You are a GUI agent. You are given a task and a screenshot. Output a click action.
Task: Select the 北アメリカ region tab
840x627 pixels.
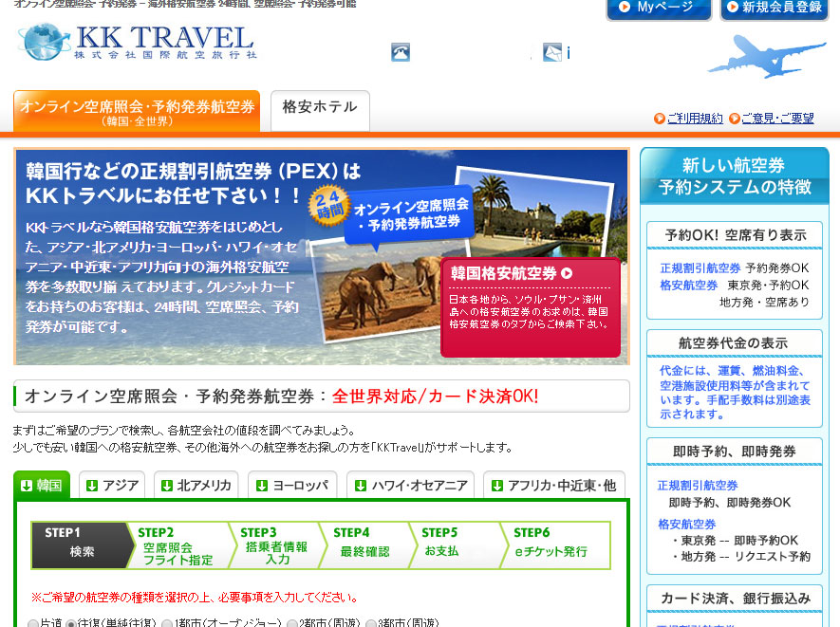(x=196, y=485)
